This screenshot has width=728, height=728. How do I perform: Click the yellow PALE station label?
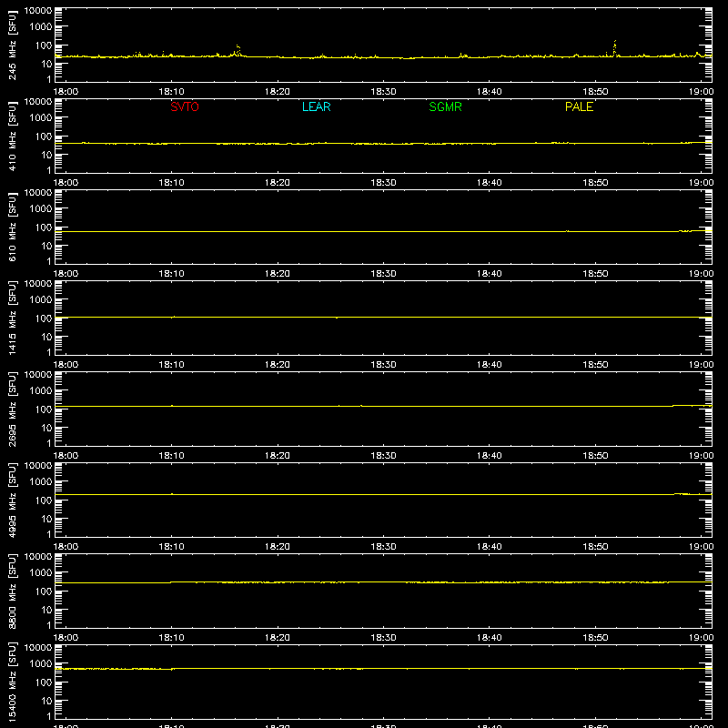(579, 106)
